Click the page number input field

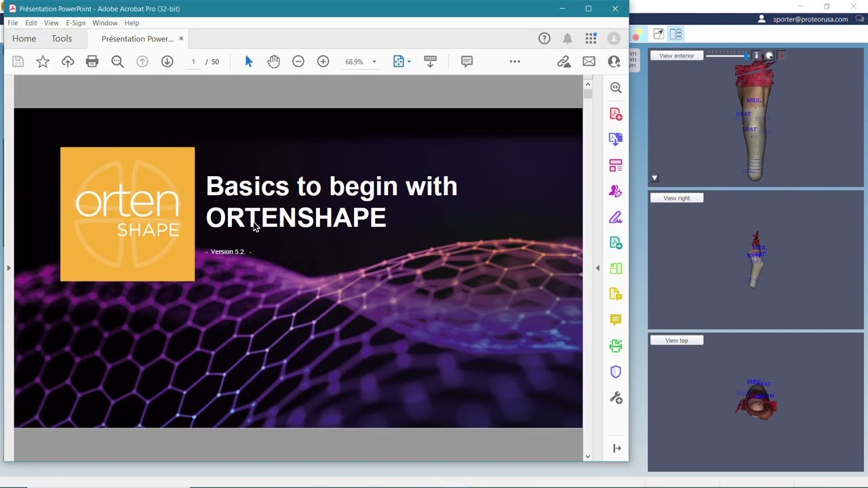[193, 62]
